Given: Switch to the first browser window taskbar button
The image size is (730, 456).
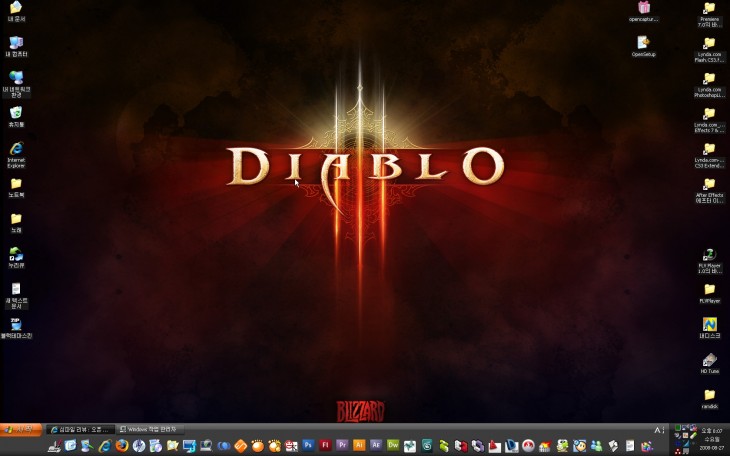Looking at the screenshot, I should tap(80, 428).
